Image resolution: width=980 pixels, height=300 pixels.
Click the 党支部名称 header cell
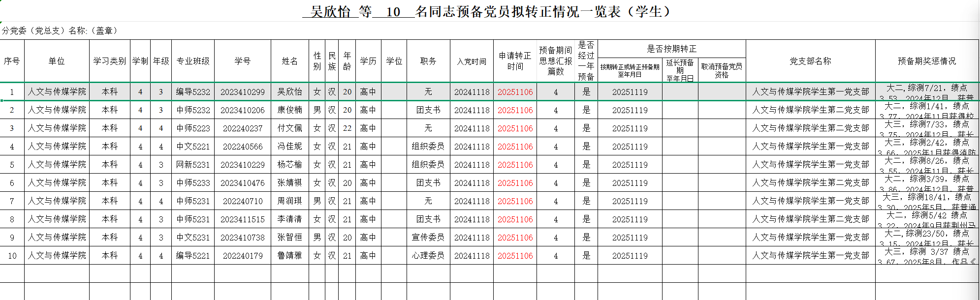pyautogui.click(x=810, y=61)
